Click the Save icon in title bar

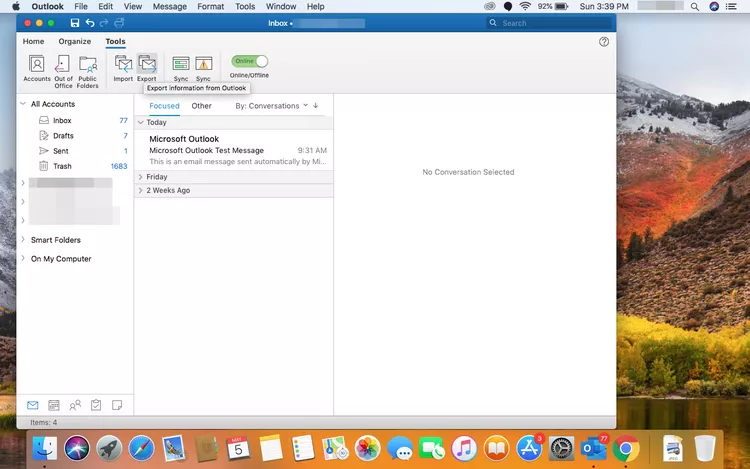point(75,23)
